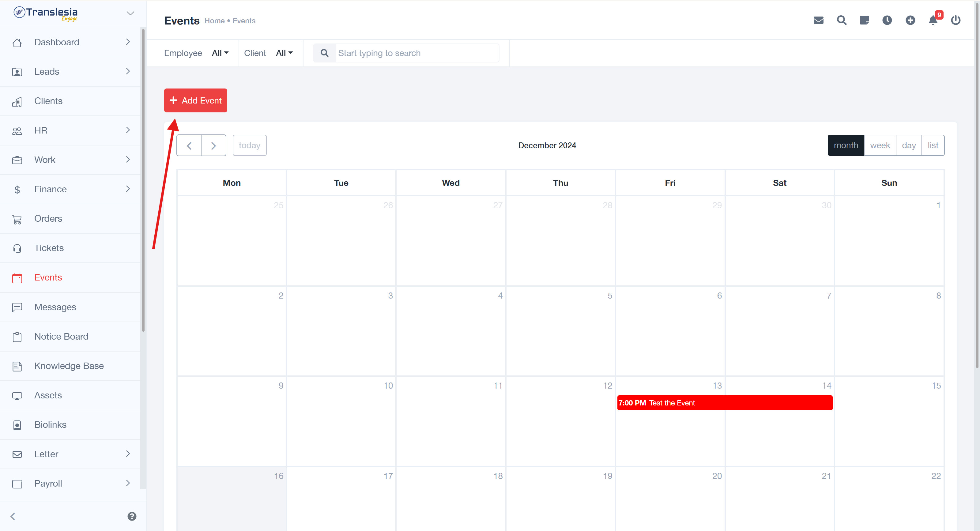Open the Employee All dropdown
This screenshot has height=531, width=980.
click(x=220, y=53)
